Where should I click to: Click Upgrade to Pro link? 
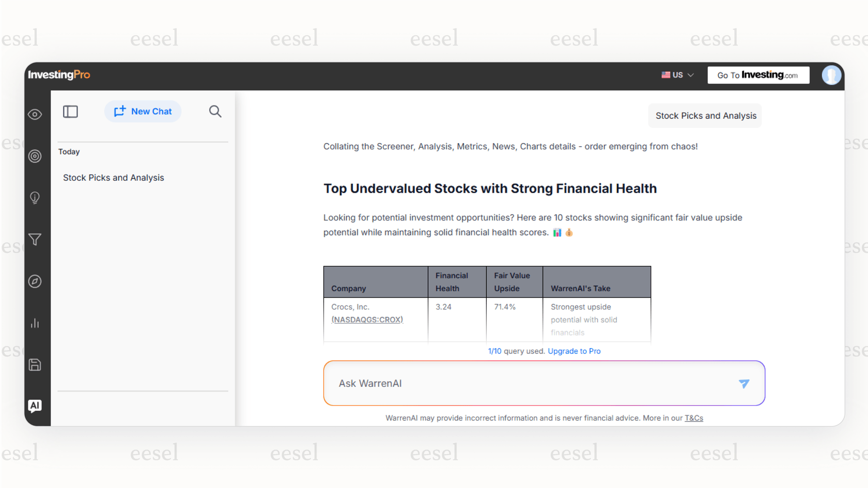(574, 351)
